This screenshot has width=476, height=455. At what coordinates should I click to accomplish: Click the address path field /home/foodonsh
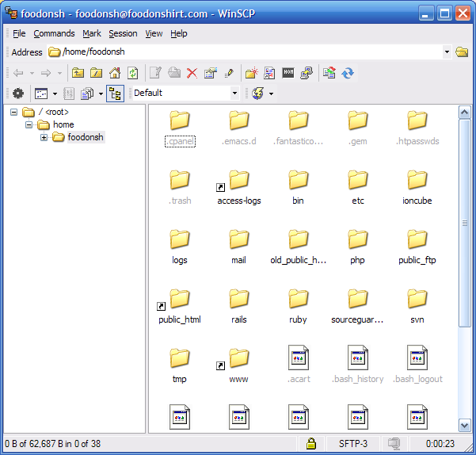coord(246,52)
